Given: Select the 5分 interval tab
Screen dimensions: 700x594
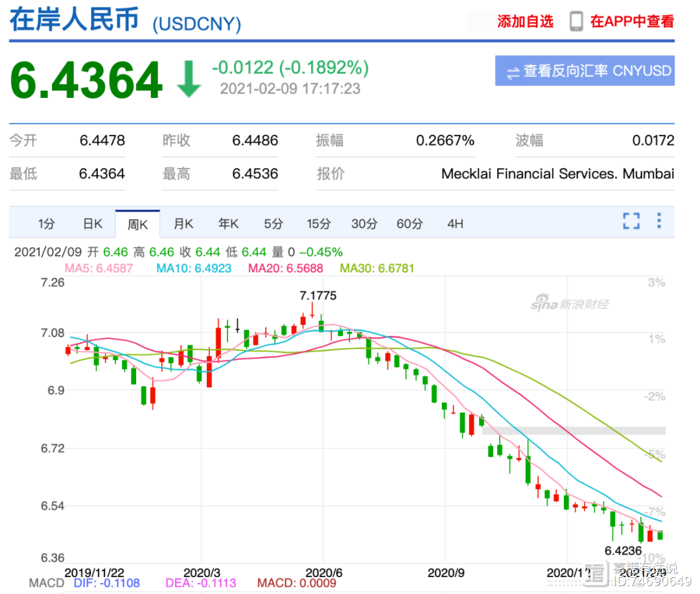Looking at the screenshot, I should click(274, 224).
